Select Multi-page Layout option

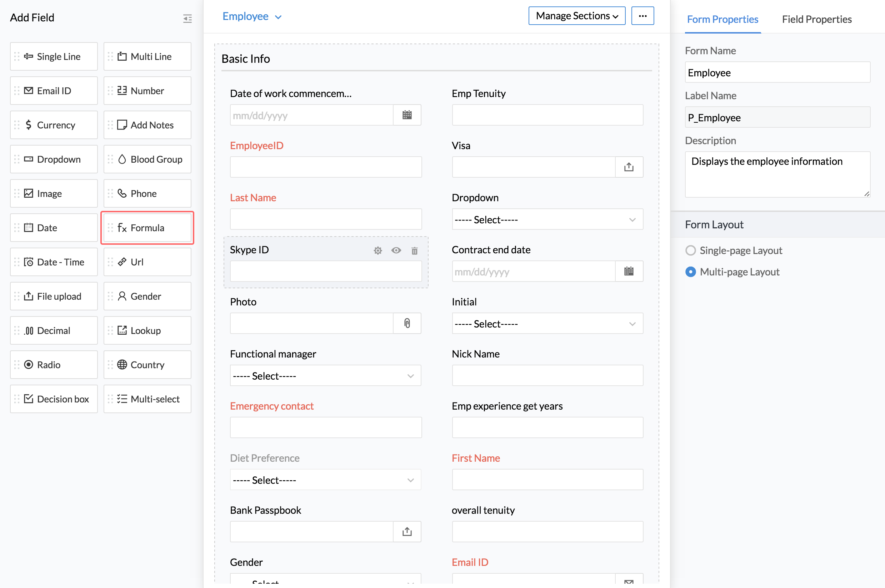691,272
